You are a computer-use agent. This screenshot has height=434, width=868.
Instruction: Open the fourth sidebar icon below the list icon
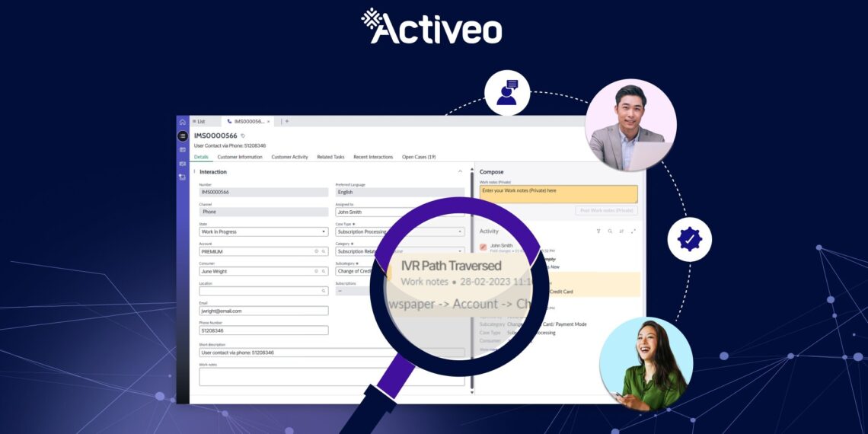tap(183, 164)
